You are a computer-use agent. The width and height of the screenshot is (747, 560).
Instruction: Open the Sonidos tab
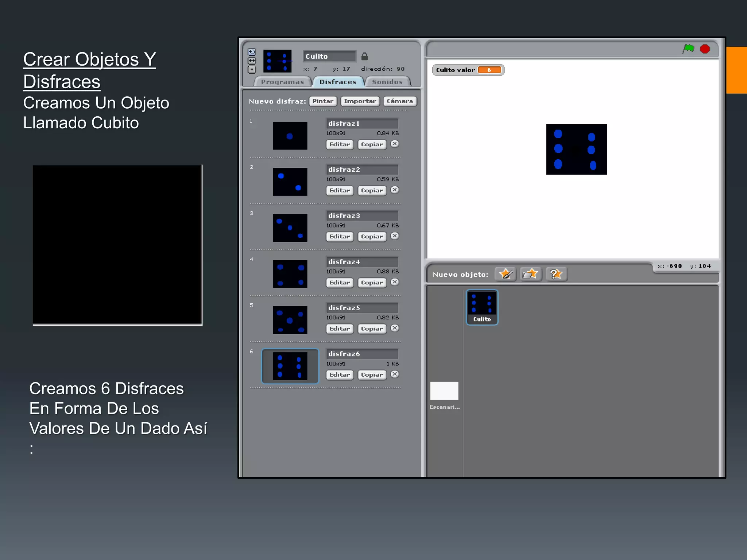point(387,82)
